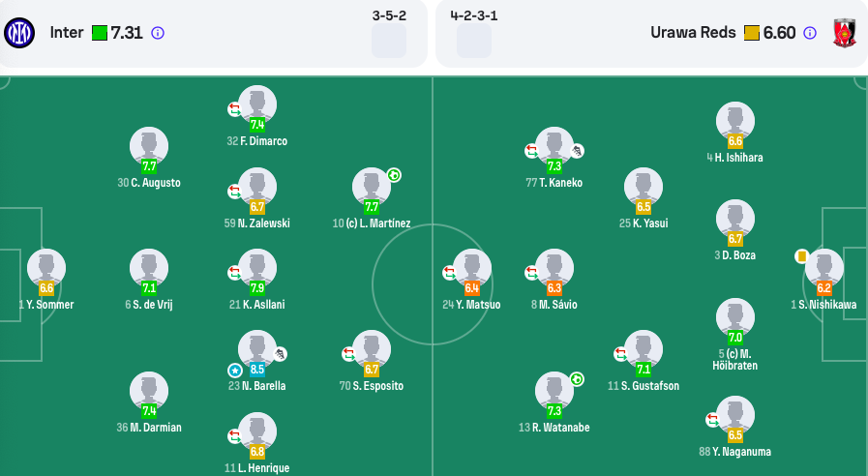The height and width of the screenshot is (476, 868).
Task: Select the 4-2-3-1 formation box
Action: coord(474,41)
